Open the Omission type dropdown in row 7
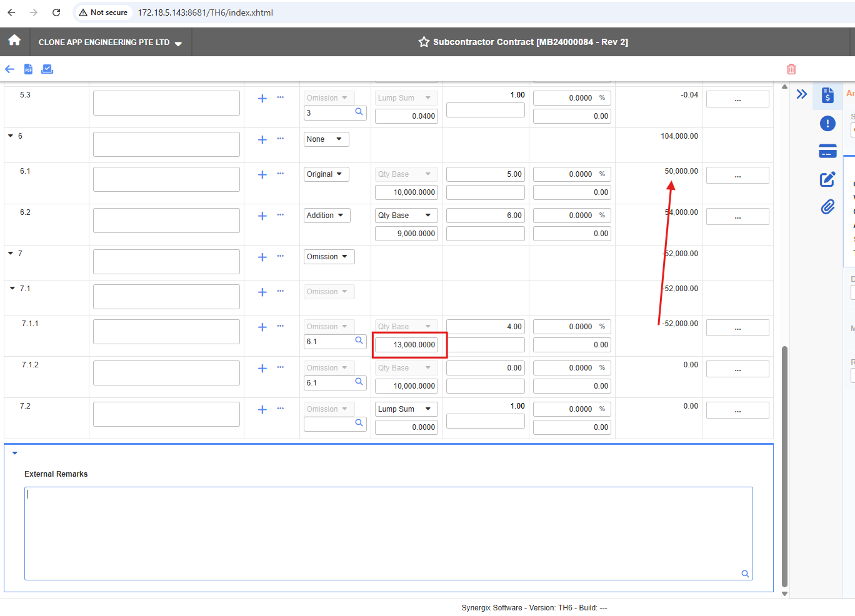The width and height of the screenshot is (855, 616). click(x=329, y=257)
